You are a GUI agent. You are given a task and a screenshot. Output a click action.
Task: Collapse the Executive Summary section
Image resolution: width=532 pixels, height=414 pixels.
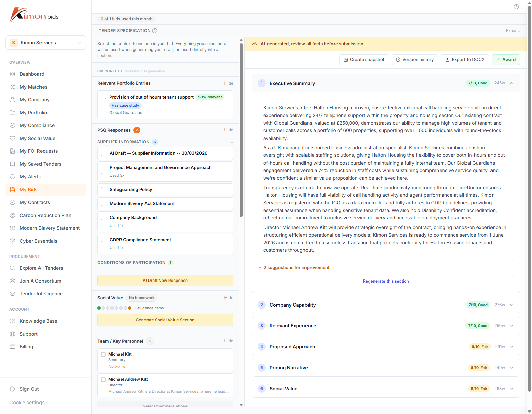[x=512, y=83]
